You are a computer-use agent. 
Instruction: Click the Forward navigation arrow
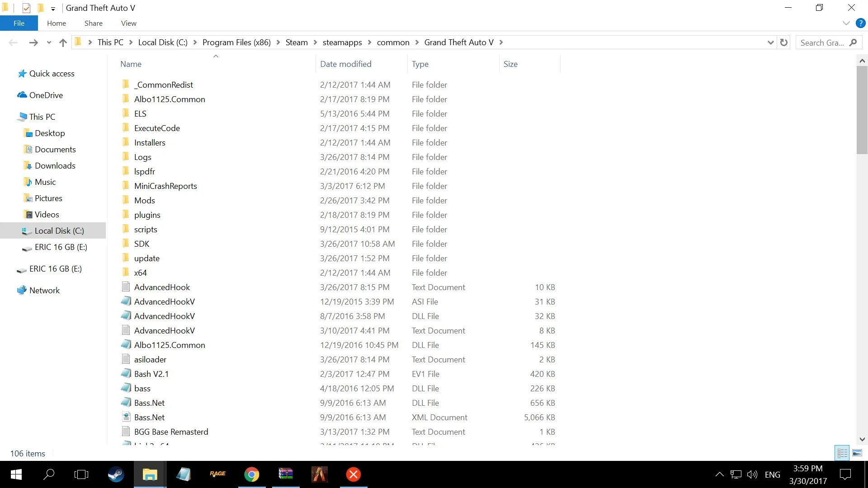[33, 42]
